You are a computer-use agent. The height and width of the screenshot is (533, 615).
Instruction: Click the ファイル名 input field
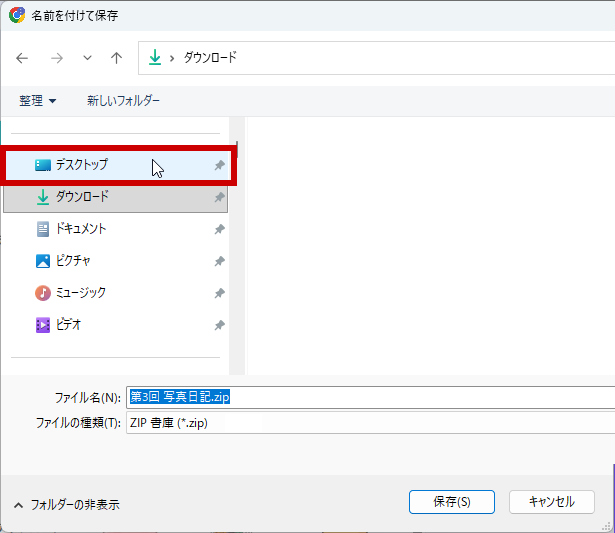click(x=371, y=397)
